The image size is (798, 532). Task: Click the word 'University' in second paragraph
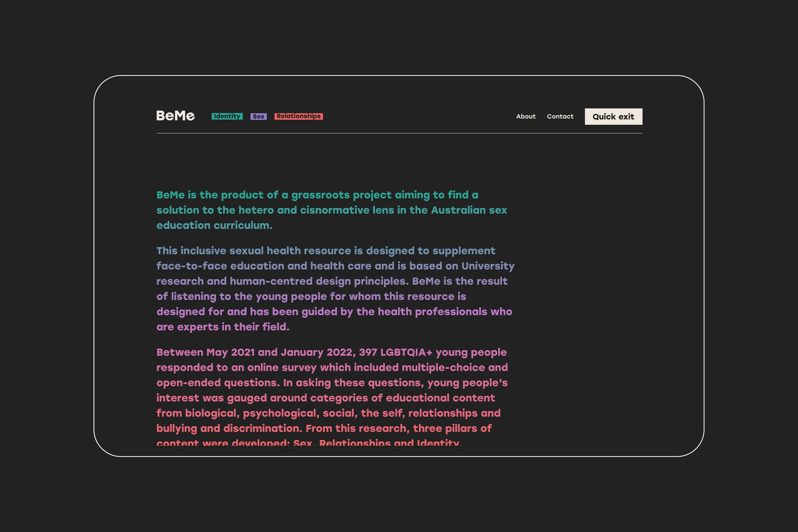tap(488, 266)
